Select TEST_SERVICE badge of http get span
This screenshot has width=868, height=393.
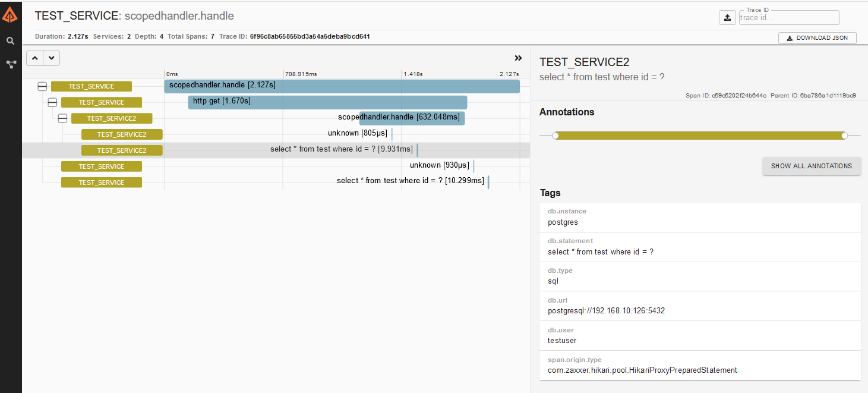pyautogui.click(x=102, y=102)
